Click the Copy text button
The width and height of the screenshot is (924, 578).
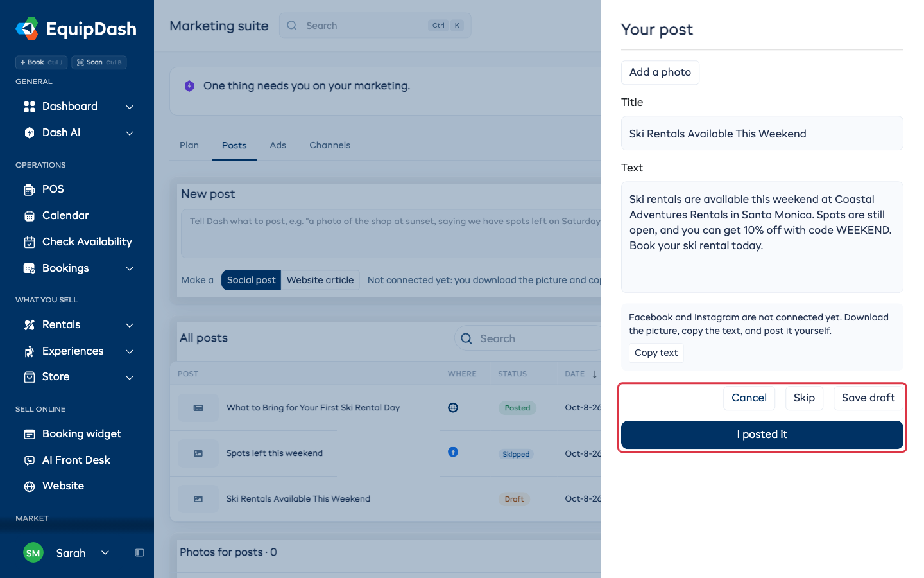[x=656, y=353]
